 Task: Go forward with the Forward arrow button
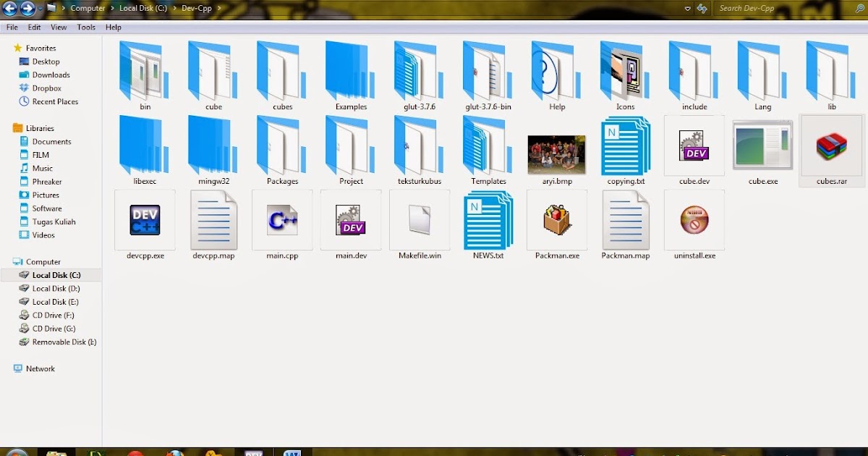pos(27,9)
